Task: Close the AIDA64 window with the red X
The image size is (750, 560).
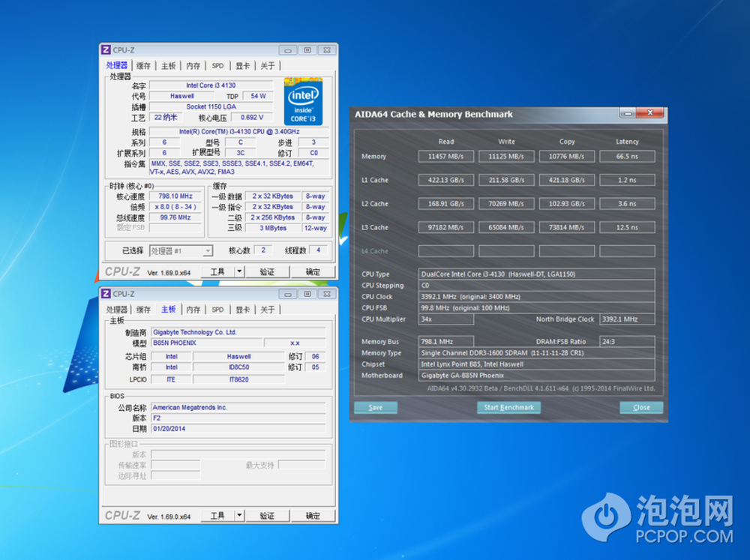Action: 650,113
